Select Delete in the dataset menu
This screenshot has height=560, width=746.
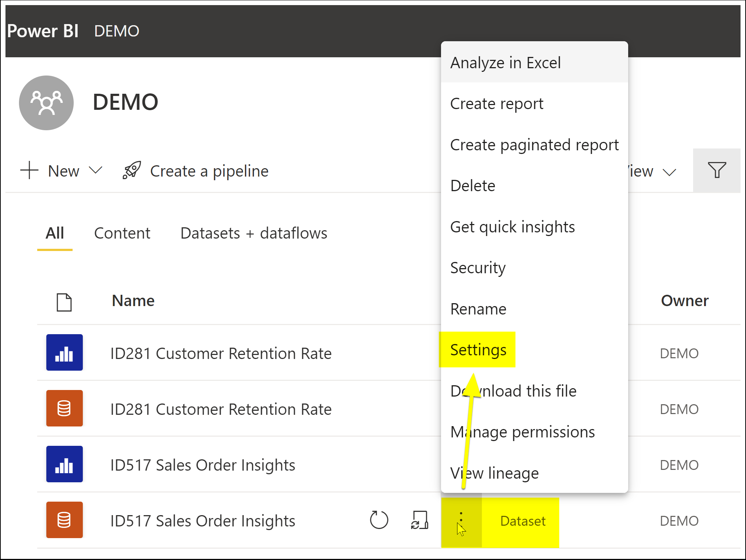(534, 186)
